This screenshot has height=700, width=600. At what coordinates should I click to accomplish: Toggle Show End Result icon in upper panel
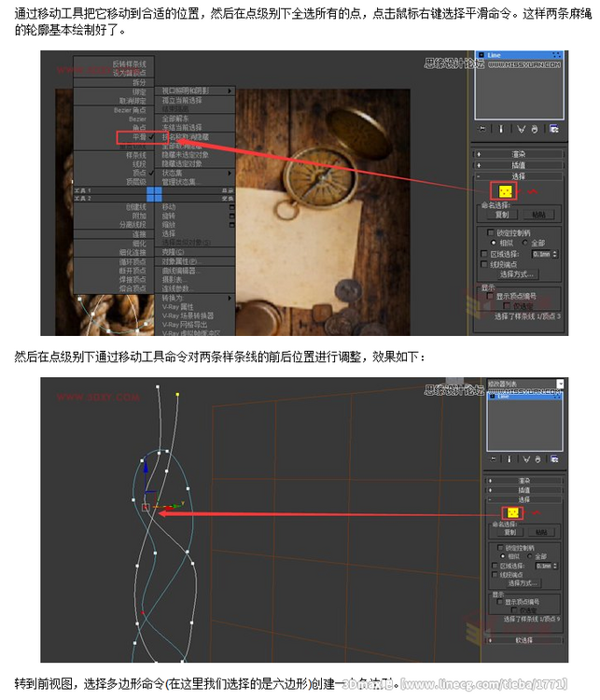coord(501,129)
